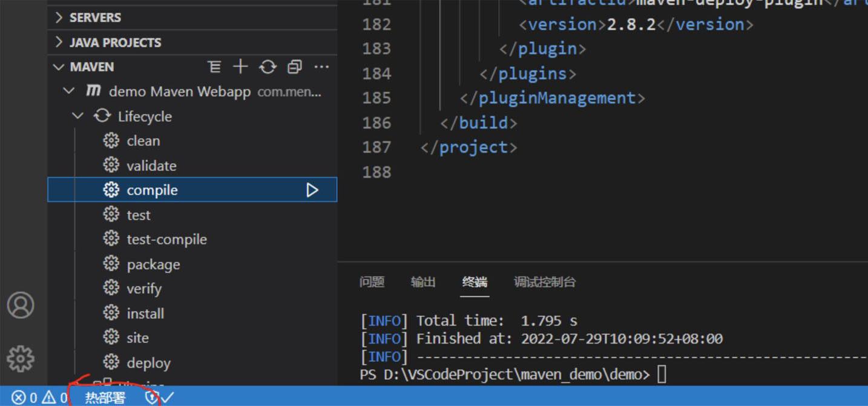Open more actions menu in Maven header
This screenshot has height=406, width=868.
point(322,67)
